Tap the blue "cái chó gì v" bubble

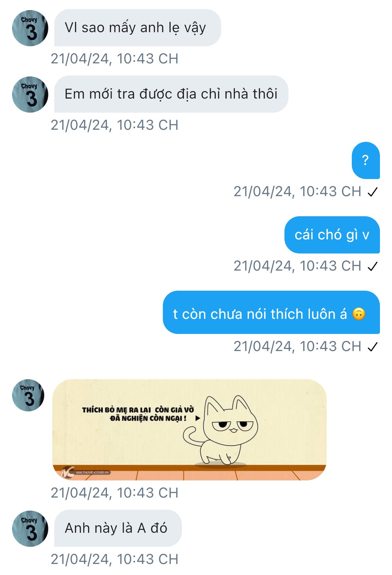point(332,235)
